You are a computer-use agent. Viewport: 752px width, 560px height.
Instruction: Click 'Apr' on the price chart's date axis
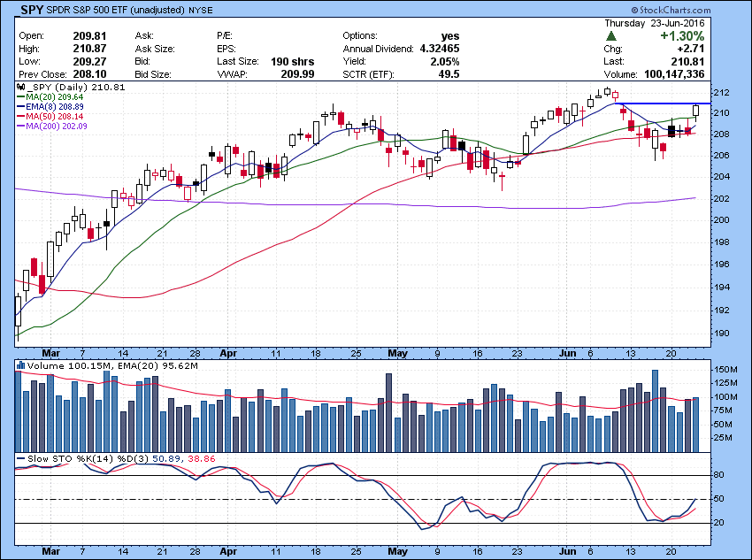tap(228, 353)
